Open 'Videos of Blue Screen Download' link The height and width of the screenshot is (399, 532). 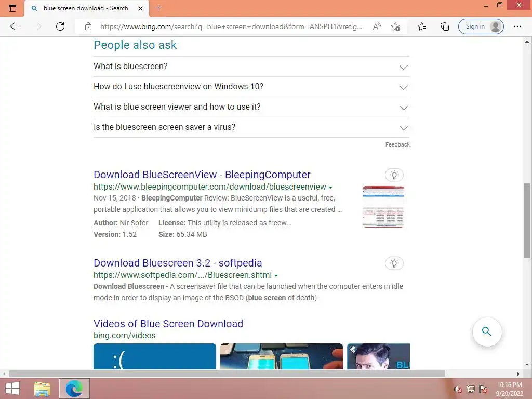[x=168, y=324]
